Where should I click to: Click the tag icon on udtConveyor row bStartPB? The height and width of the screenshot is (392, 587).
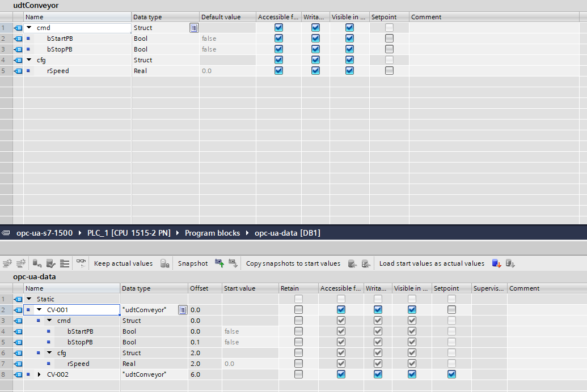pos(18,39)
